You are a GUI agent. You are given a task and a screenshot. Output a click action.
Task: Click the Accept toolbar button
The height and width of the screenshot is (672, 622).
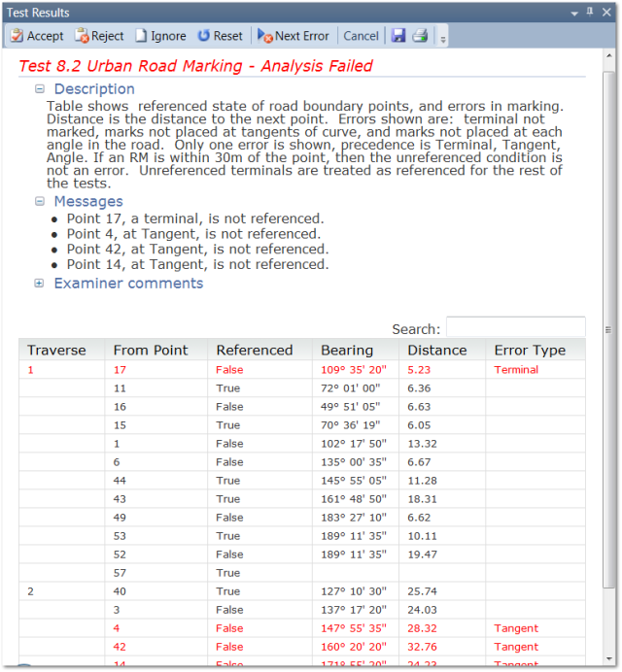coord(37,36)
